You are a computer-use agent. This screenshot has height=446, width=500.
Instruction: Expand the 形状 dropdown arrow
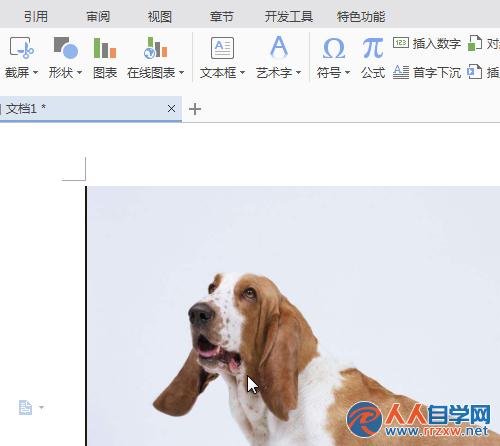pyautogui.click(x=79, y=72)
